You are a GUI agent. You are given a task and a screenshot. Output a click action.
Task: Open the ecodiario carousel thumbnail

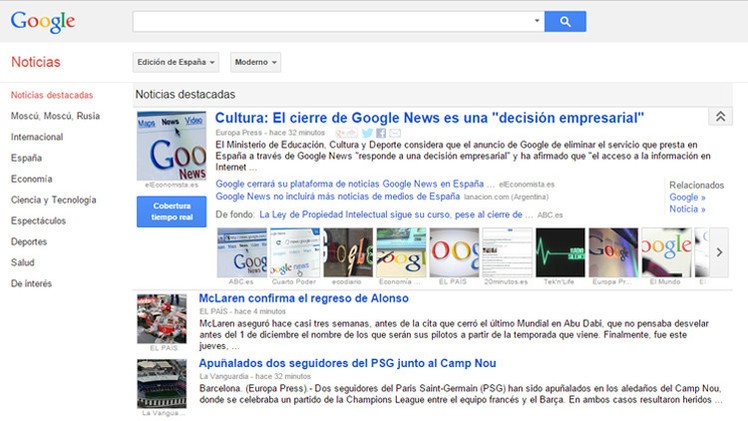348,252
